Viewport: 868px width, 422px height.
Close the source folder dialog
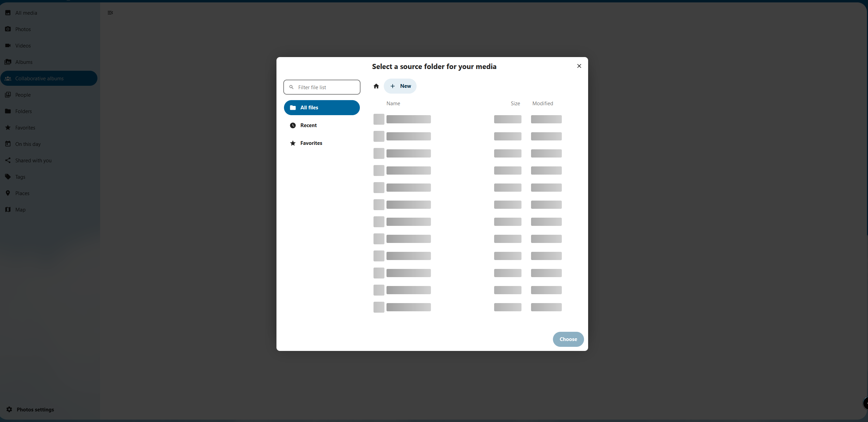(579, 66)
